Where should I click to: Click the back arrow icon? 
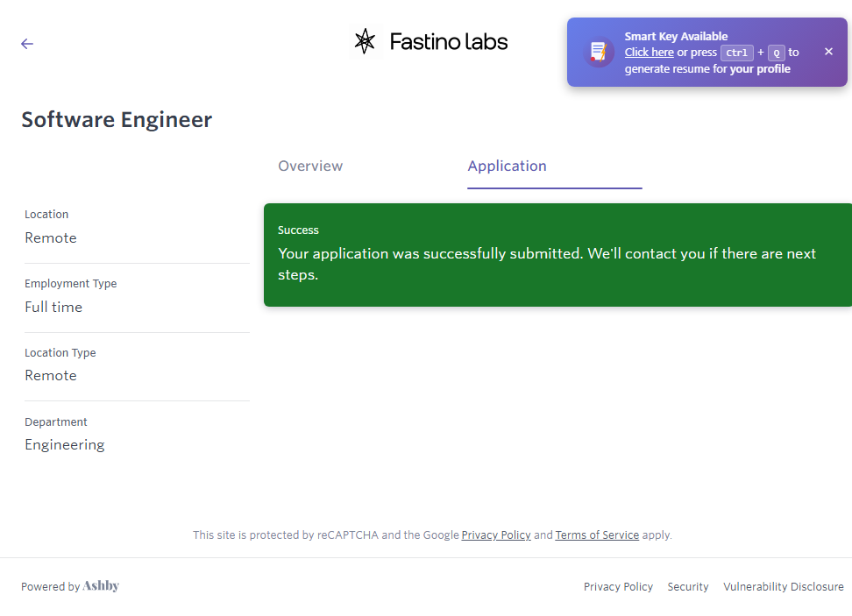click(27, 44)
